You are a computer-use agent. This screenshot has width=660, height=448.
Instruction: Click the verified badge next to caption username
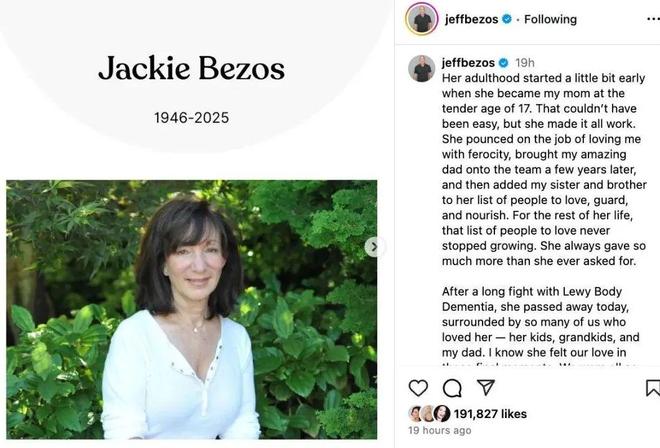pos(503,63)
